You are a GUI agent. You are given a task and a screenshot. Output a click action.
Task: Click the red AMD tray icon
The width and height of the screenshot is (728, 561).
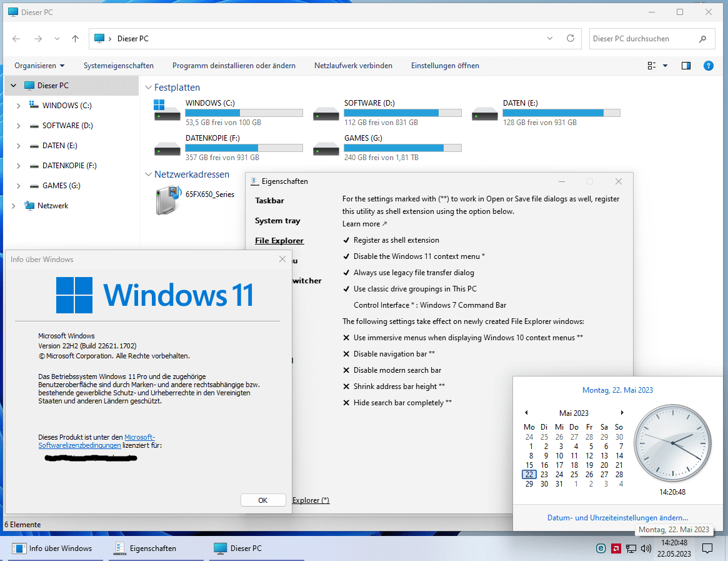(616, 548)
